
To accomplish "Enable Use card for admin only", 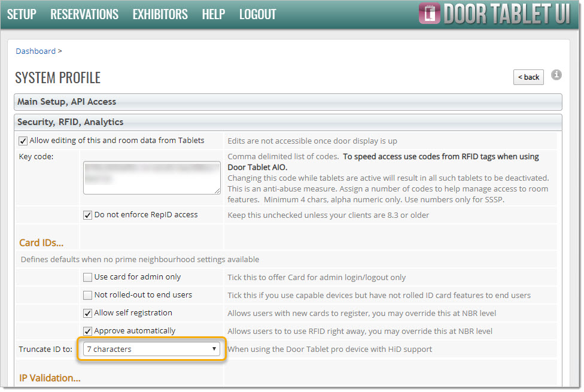I will coord(88,278).
